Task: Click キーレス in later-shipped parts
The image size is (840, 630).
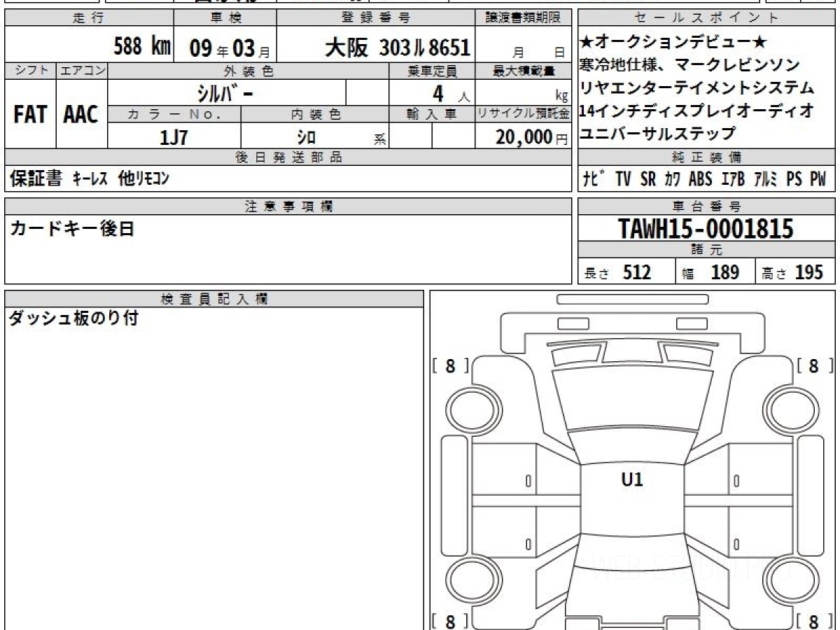Action: (x=90, y=180)
